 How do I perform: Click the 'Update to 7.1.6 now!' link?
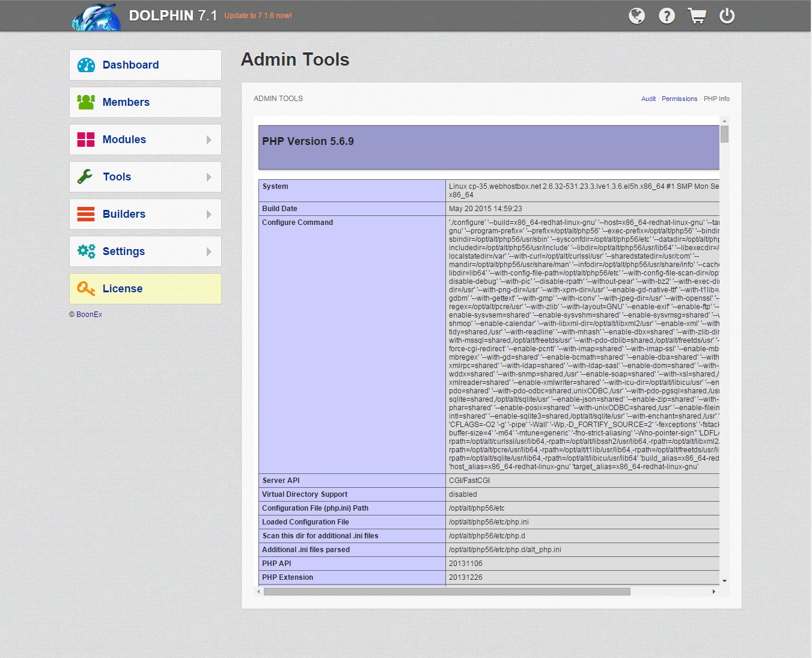[x=258, y=16]
